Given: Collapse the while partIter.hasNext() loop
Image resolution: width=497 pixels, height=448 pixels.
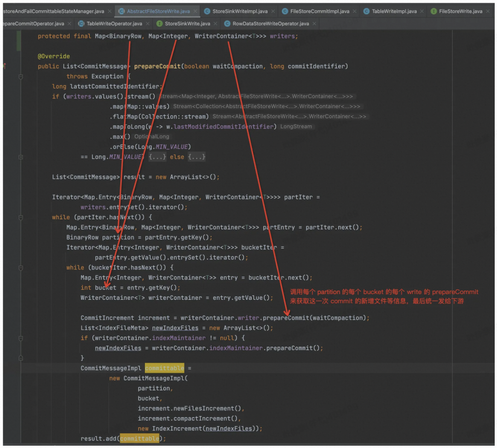Looking at the screenshot, I should click(21, 217).
